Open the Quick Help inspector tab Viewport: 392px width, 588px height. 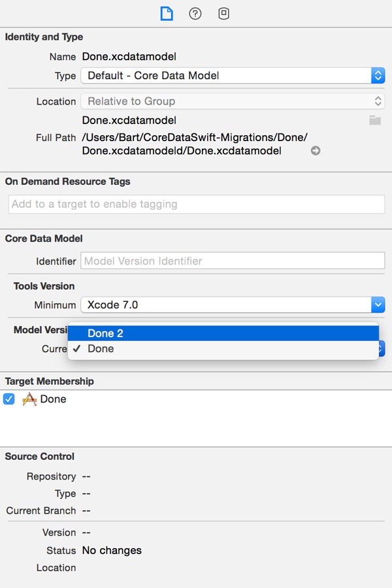195,14
